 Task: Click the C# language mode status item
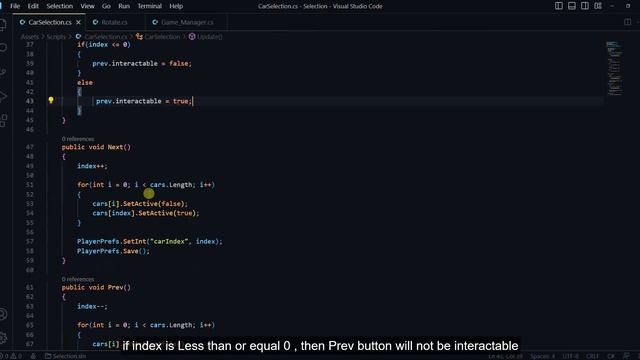pyautogui.click(x=611, y=356)
